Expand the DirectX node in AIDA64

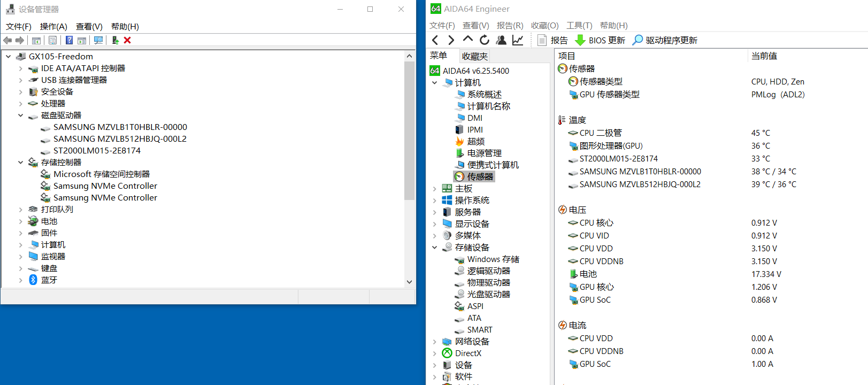pos(435,353)
